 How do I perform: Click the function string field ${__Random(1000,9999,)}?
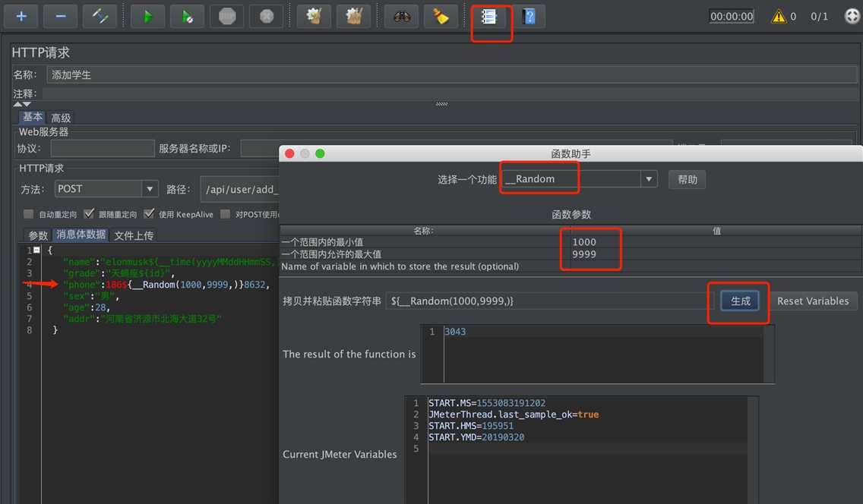548,301
